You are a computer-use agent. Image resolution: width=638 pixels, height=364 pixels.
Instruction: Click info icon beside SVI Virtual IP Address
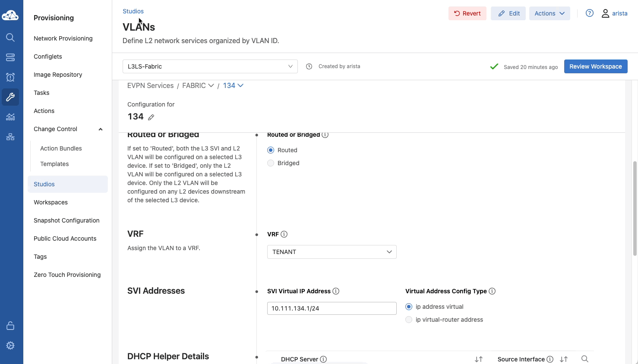(336, 291)
